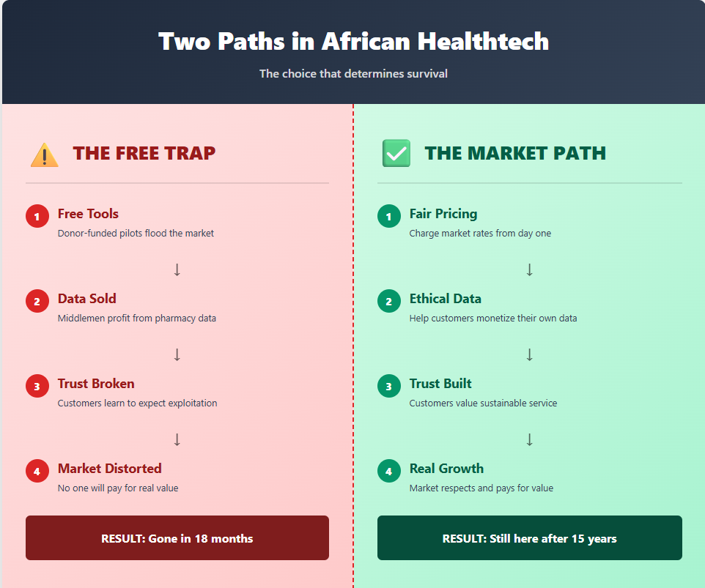Screen dimensions: 705x588
Task: Click red circle number 3 beside Trust Broken
Action: 37,386
